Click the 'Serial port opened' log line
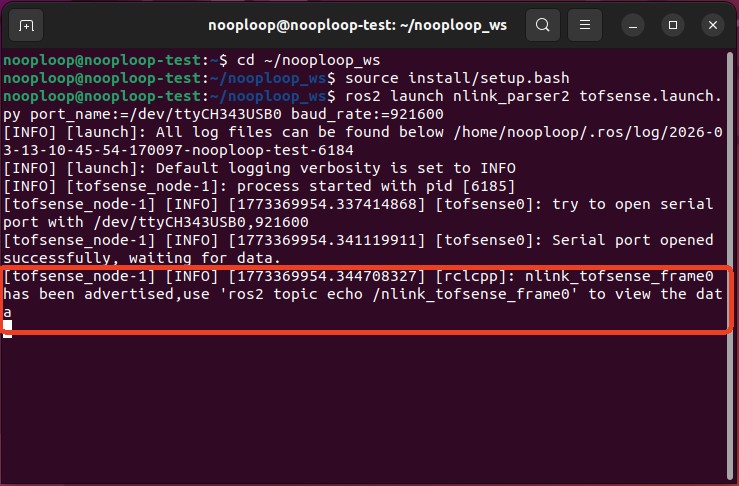Screen dimensions: 739x486 coord(638,240)
